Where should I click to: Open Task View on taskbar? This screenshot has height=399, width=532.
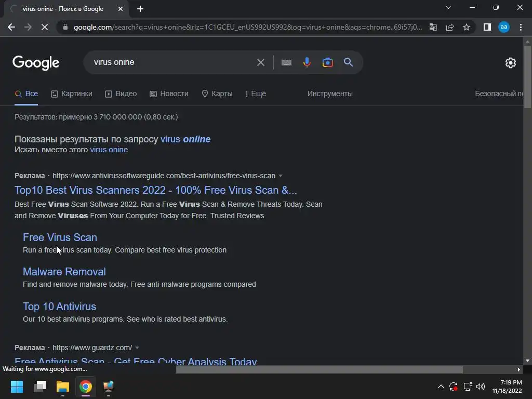[x=40, y=387]
